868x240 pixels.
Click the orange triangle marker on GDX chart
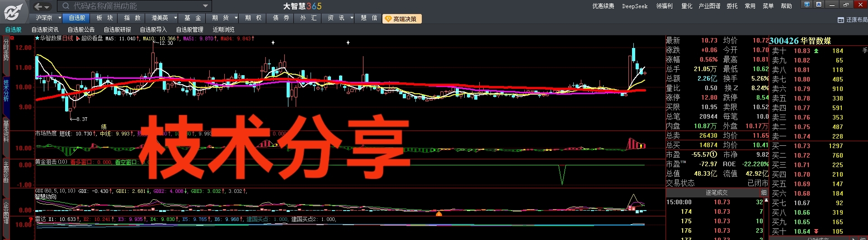[x=439, y=213]
